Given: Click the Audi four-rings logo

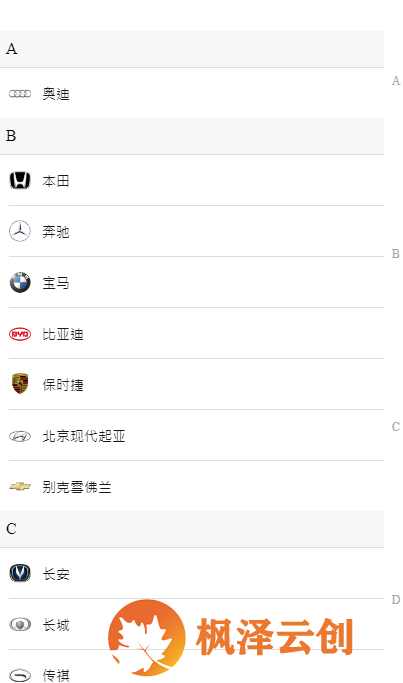Looking at the screenshot, I should (20, 94).
